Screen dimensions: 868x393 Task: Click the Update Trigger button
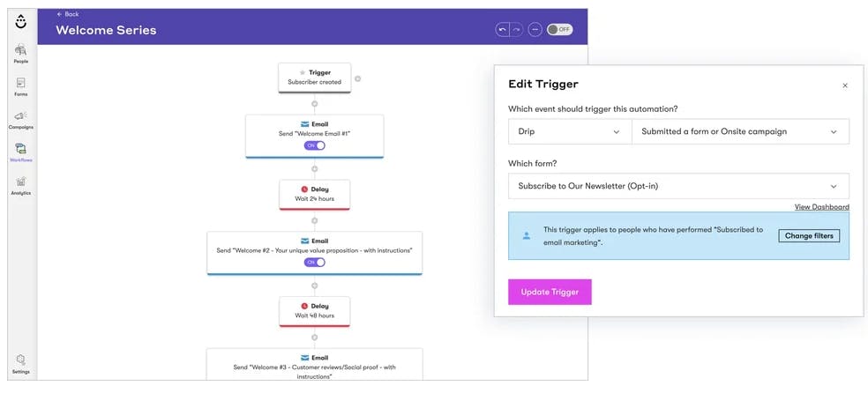coord(550,292)
